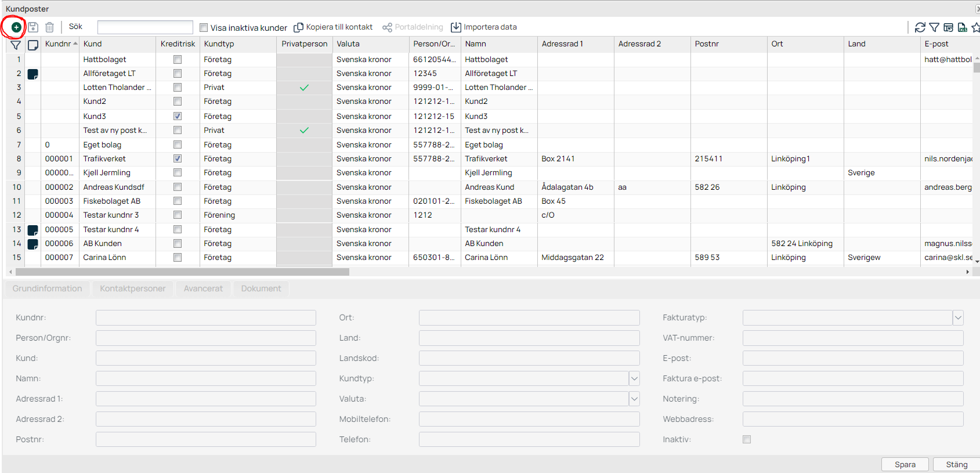Add a new customer with the plus icon
This screenshot has width=980, height=473.
click(16, 27)
